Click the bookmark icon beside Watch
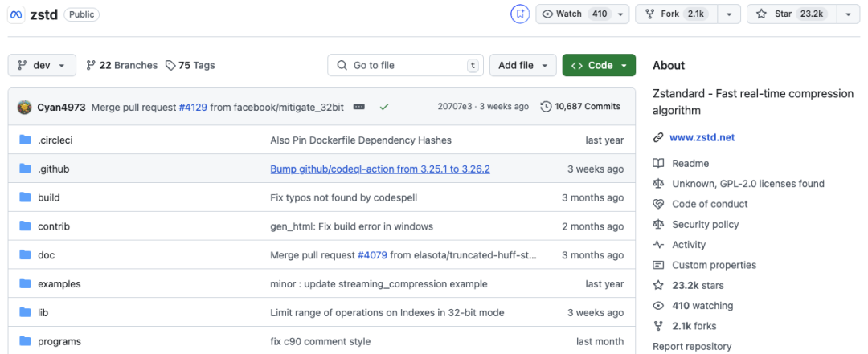Viewport: 868px width, 354px height. coord(520,14)
